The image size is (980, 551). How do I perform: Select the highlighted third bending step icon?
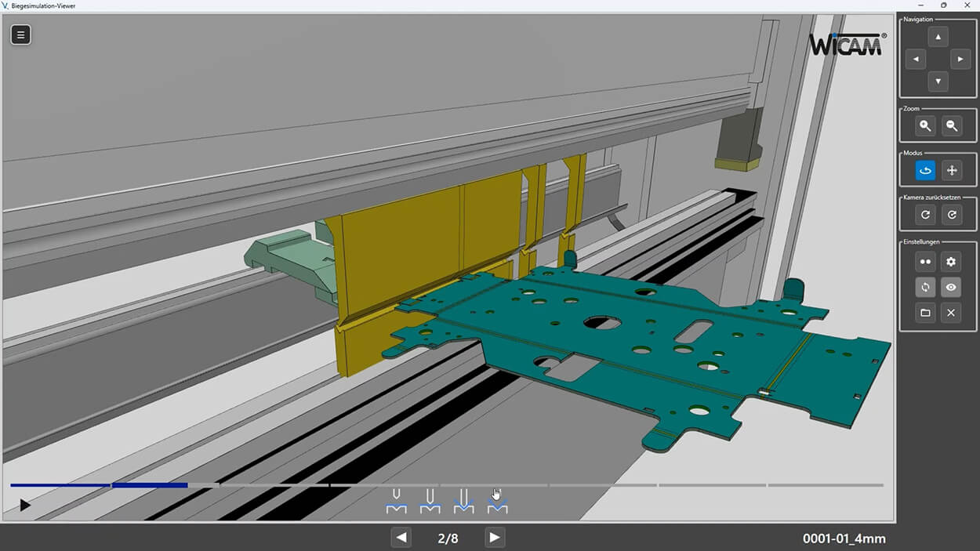click(463, 500)
